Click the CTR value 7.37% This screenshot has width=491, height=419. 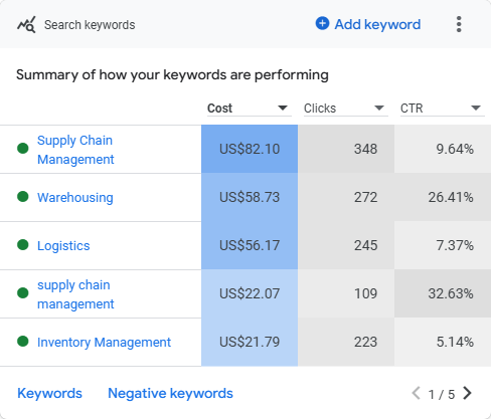455,245
